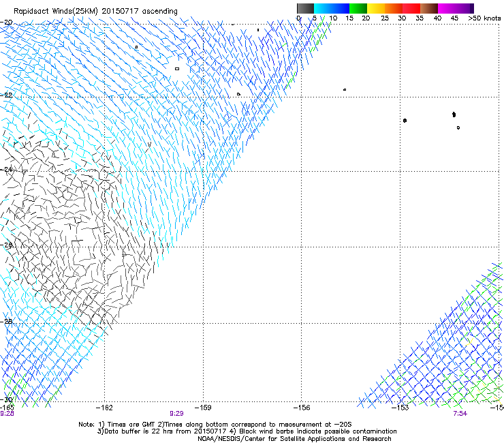Screen dimensions: 504x443
Task: Click the '>50 knots' legend label
Action: pyautogui.click(x=484, y=18)
